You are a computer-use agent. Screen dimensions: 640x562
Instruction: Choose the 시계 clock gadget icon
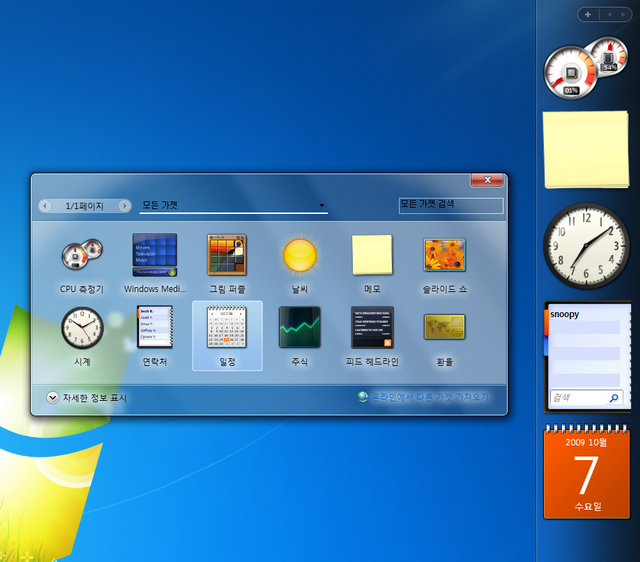(82, 328)
